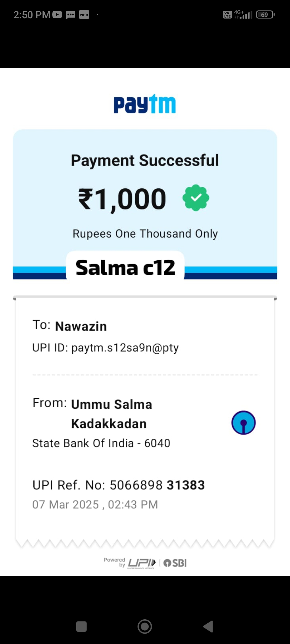Tap the SBI logo in footer
Viewport: 290px width, 644px height.
175,563
